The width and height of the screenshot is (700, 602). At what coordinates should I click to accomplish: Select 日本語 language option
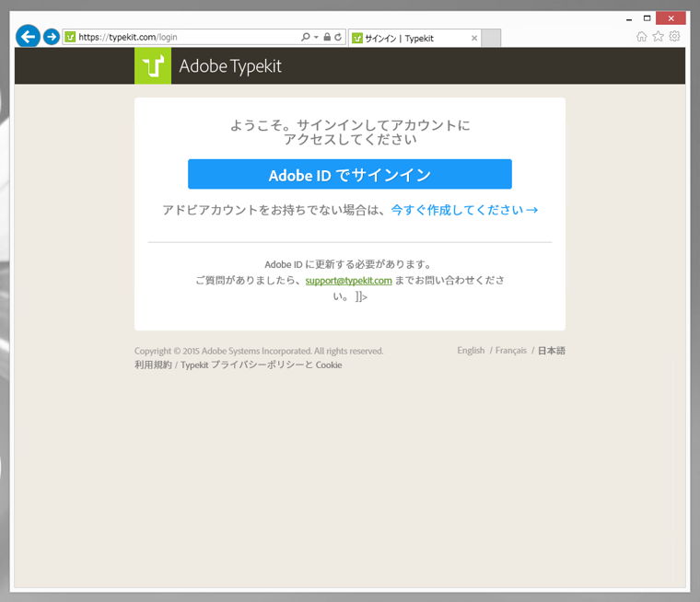[552, 351]
